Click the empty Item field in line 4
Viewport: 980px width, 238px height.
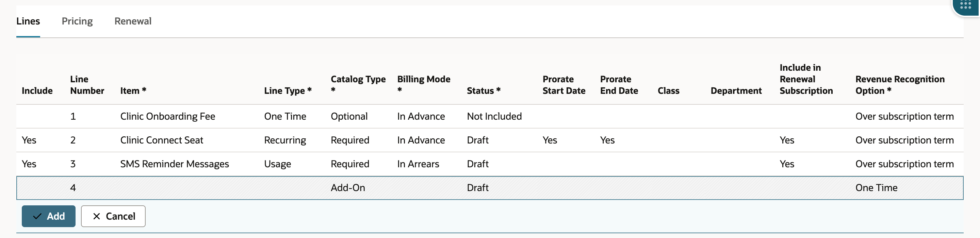pos(187,188)
